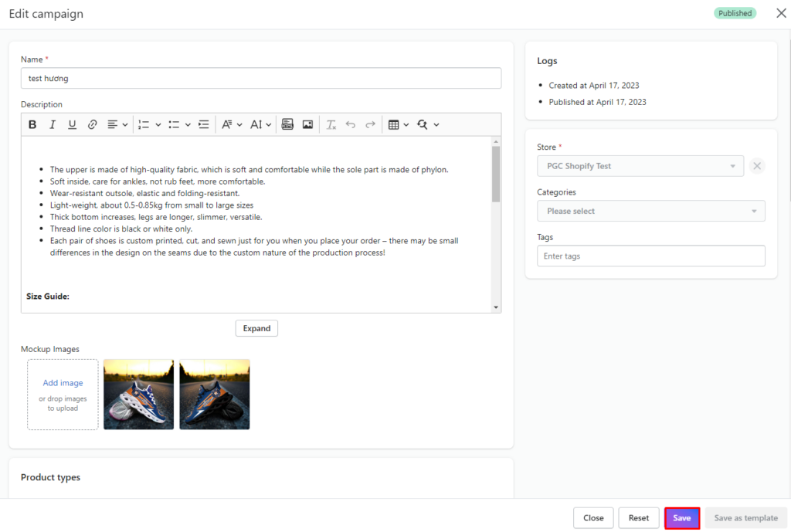This screenshot has width=791, height=532.
Task: Clear the selected store with the X icon
Action: click(757, 166)
